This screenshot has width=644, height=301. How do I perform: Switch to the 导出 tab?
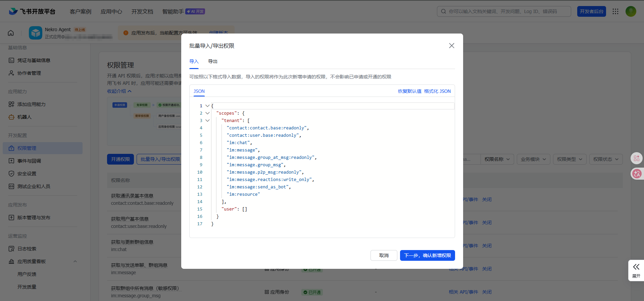click(212, 61)
